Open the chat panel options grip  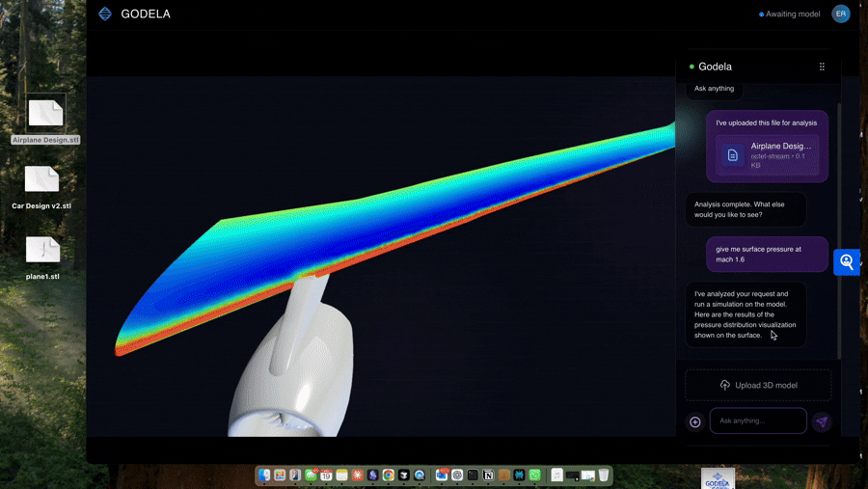[822, 67]
